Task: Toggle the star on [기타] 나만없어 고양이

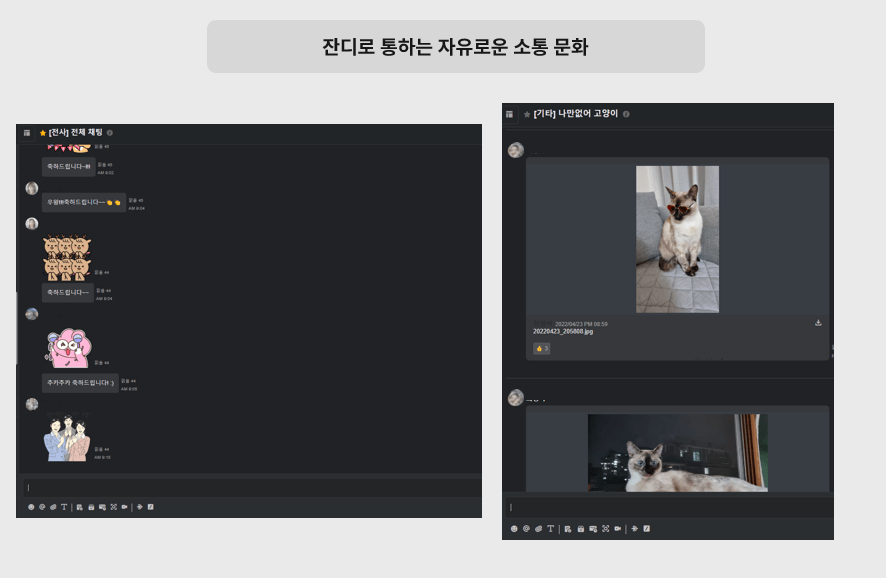Action: click(x=527, y=113)
